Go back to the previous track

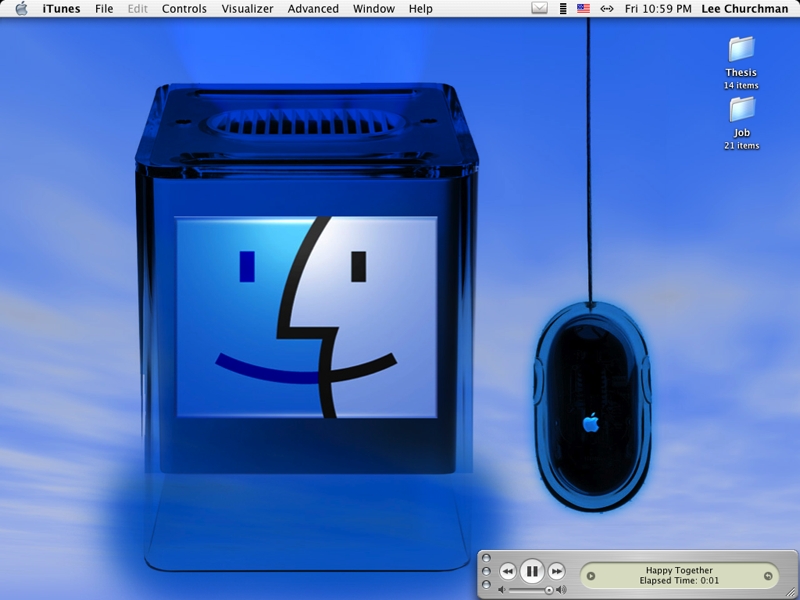(x=507, y=571)
